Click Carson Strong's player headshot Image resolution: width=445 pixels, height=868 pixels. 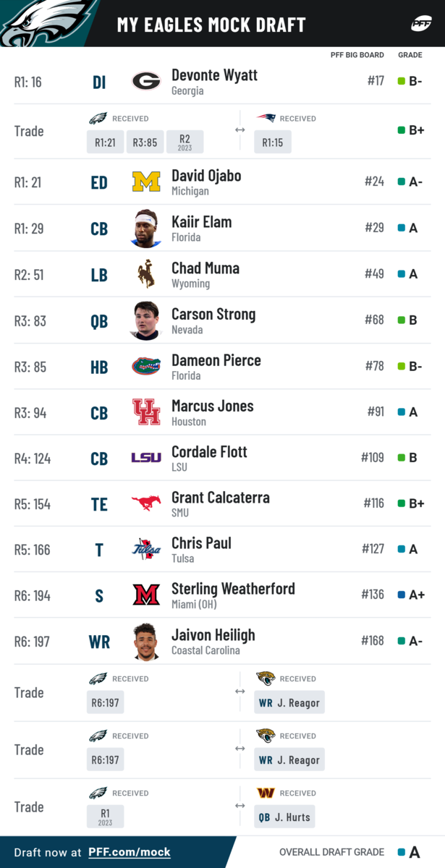(146, 320)
